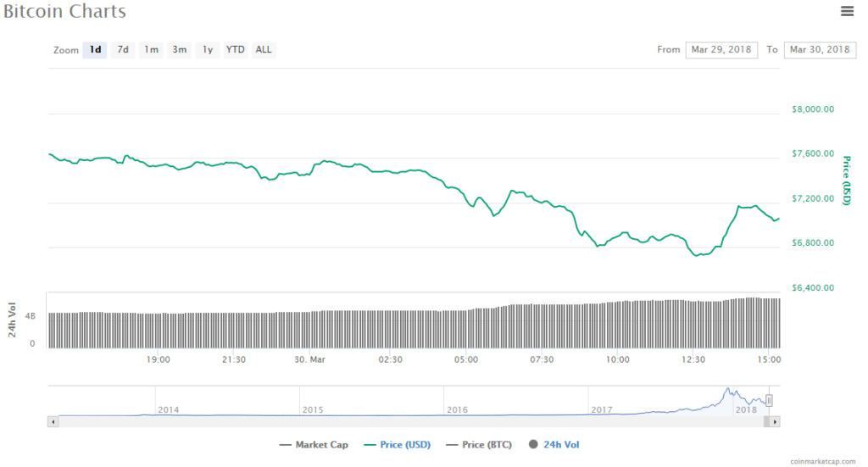Click the navigator scrollbar track
The height and width of the screenshot is (467, 868).
coord(407,421)
